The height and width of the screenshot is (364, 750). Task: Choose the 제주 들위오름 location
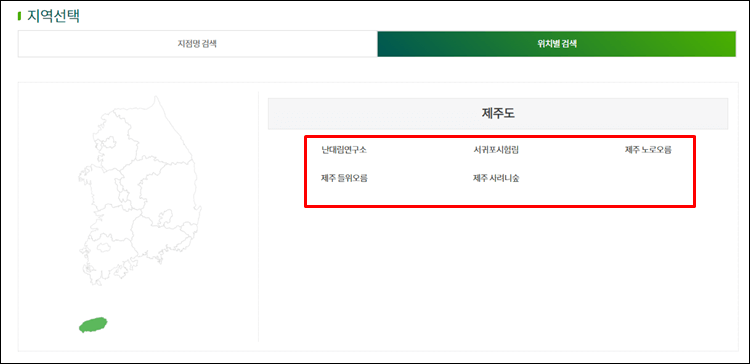[x=344, y=178]
